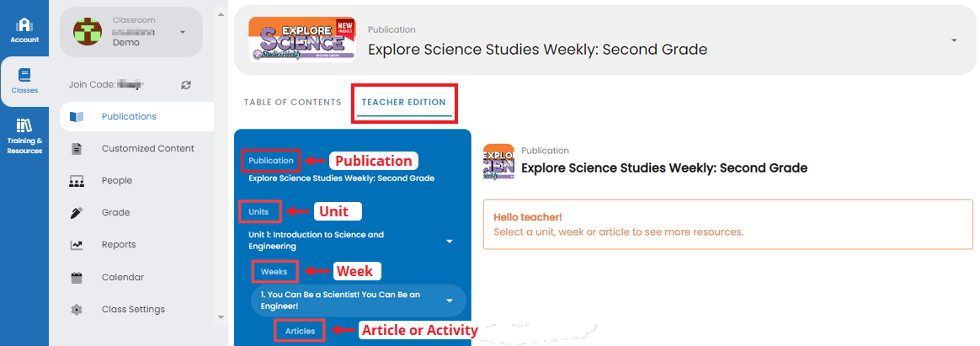The width and height of the screenshot is (980, 346).
Task: Refresh the class join code
Action: click(185, 84)
